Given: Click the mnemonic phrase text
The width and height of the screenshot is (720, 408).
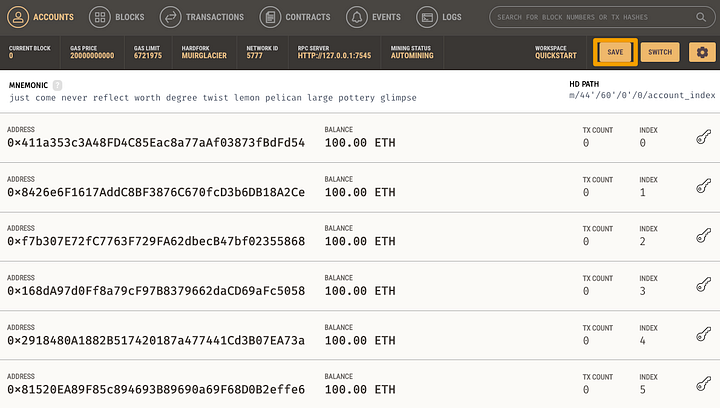Looking at the screenshot, I should 213,98.
